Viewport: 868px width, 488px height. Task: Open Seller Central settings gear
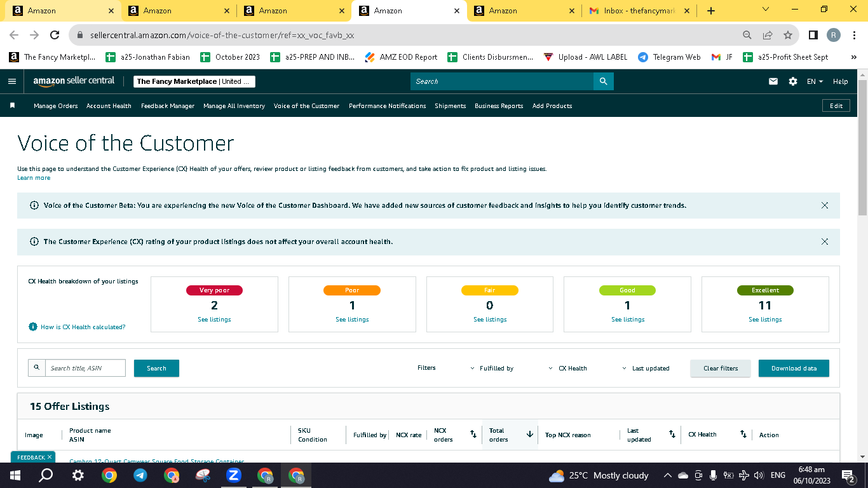click(x=793, y=81)
